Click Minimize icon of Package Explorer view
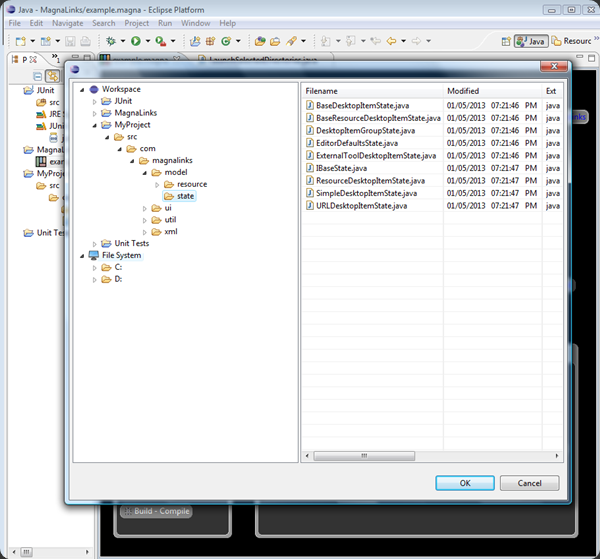 coord(75,57)
